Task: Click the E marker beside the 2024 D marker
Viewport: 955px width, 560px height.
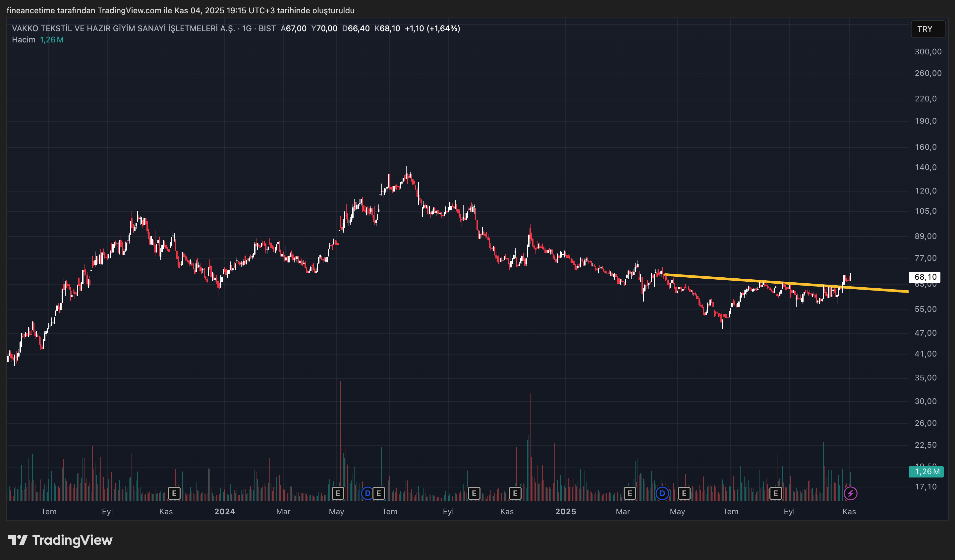Action: coord(379,493)
